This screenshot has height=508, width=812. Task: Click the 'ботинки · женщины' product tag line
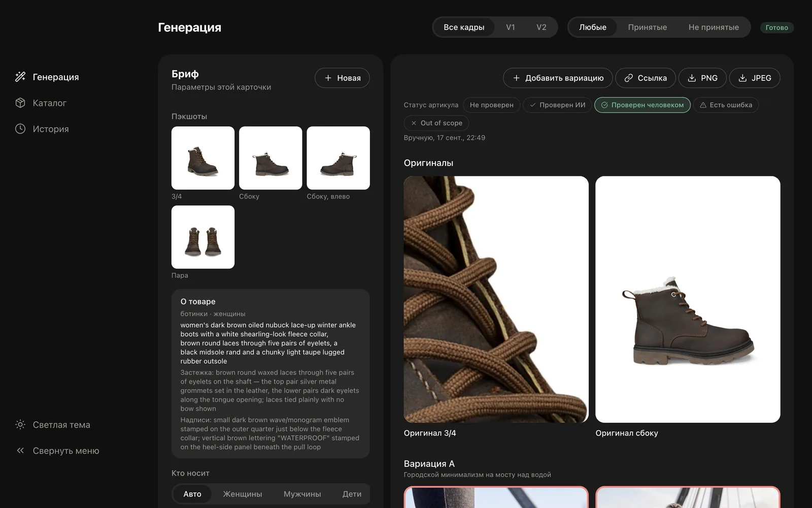pos(213,314)
